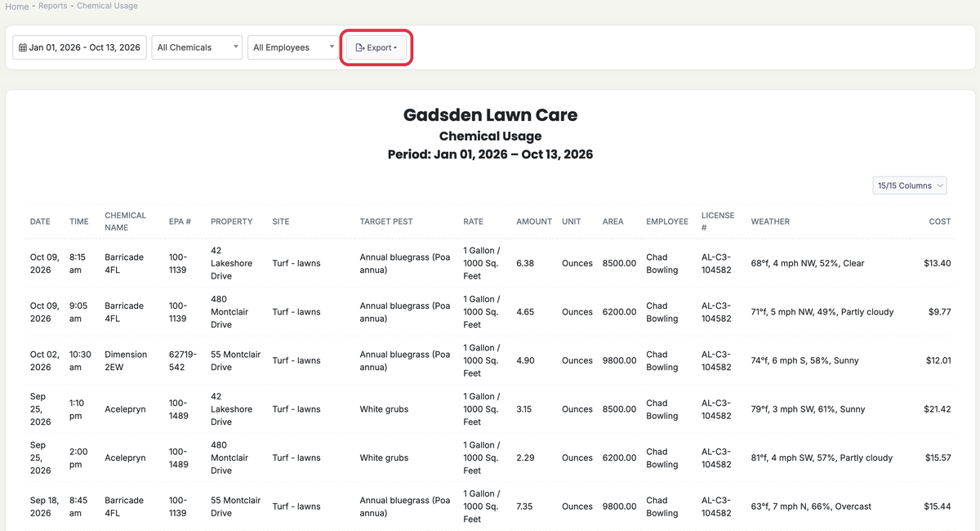This screenshot has width=980, height=531.
Task: Click the $12.01 cost cell
Action: coord(938,360)
